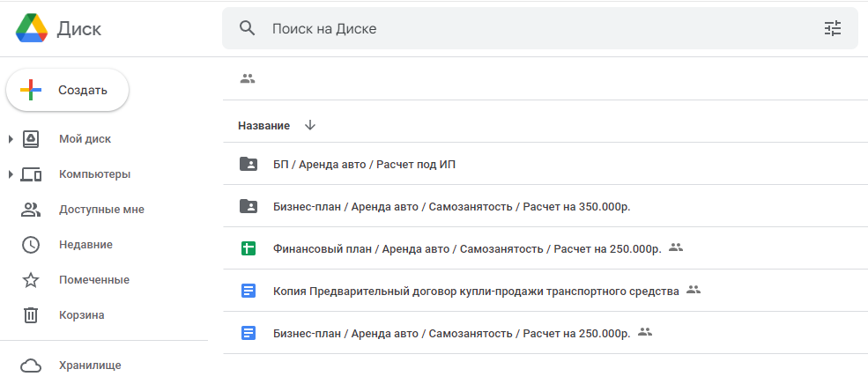868x384 pixels.
Task: Click the Корзина trash icon
Action: pos(31,314)
